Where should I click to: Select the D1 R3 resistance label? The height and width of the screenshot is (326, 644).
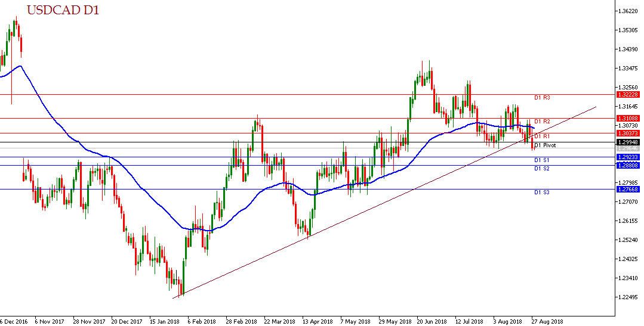coord(542,98)
